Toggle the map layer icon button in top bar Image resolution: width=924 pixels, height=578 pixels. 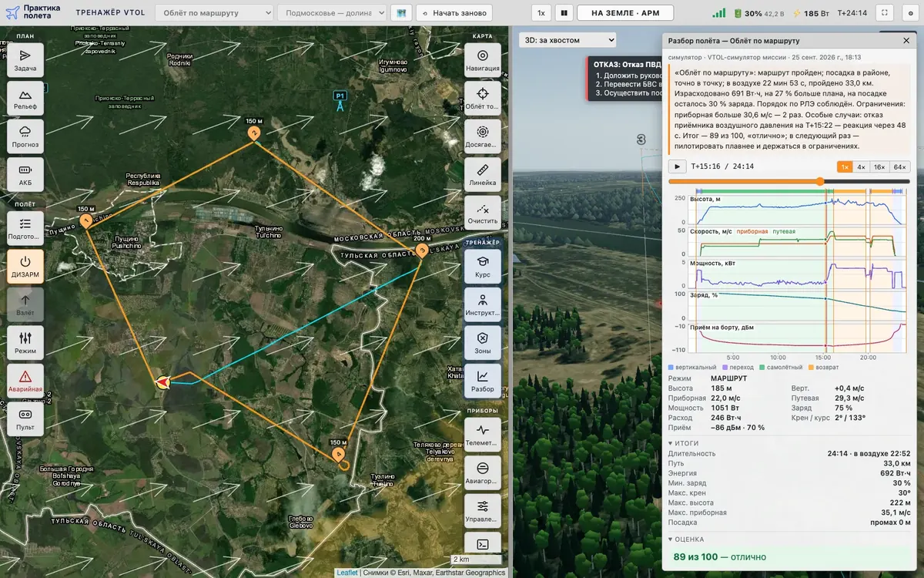401,13
